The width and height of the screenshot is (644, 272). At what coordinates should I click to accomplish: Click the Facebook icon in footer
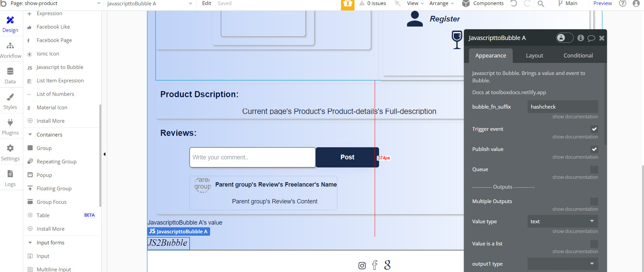[375, 265]
